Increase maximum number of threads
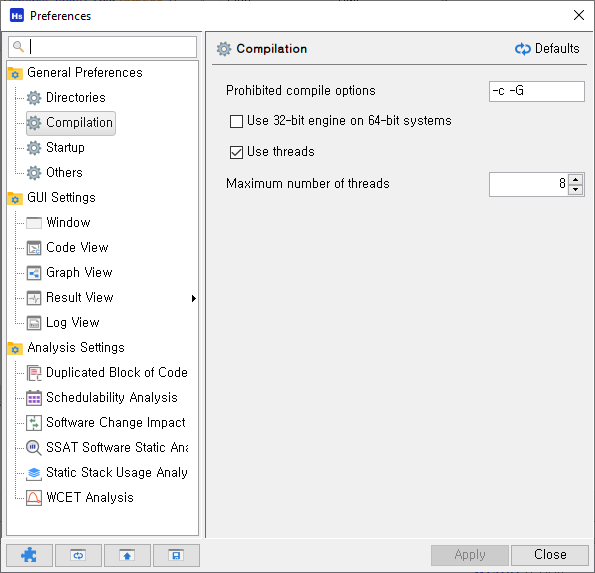The width and height of the screenshot is (595, 573). click(575, 179)
